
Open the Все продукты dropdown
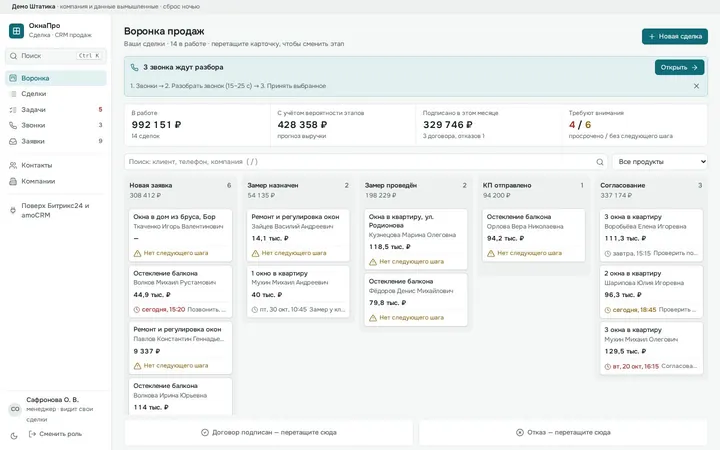point(660,162)
